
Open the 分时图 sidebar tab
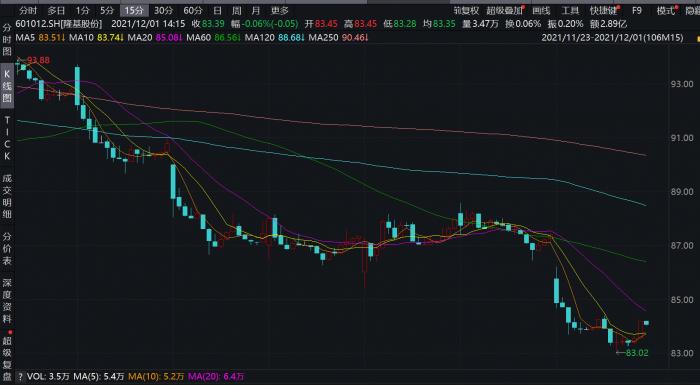[7, 40]
